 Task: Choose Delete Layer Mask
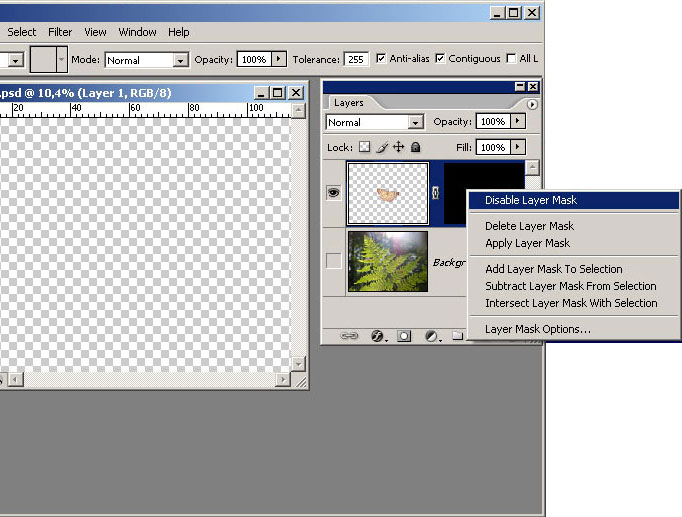coord(574,226)
